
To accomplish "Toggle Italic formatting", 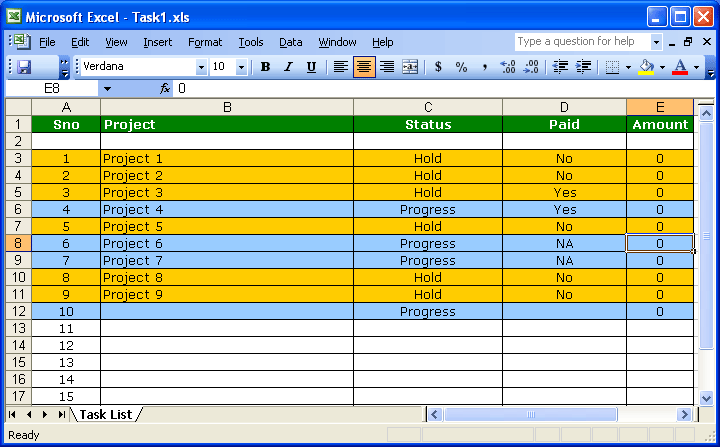I will [288, 67].
